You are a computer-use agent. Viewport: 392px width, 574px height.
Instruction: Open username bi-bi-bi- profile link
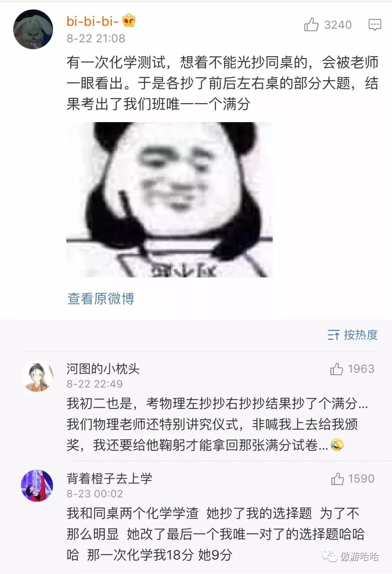[x=93, y=21]
